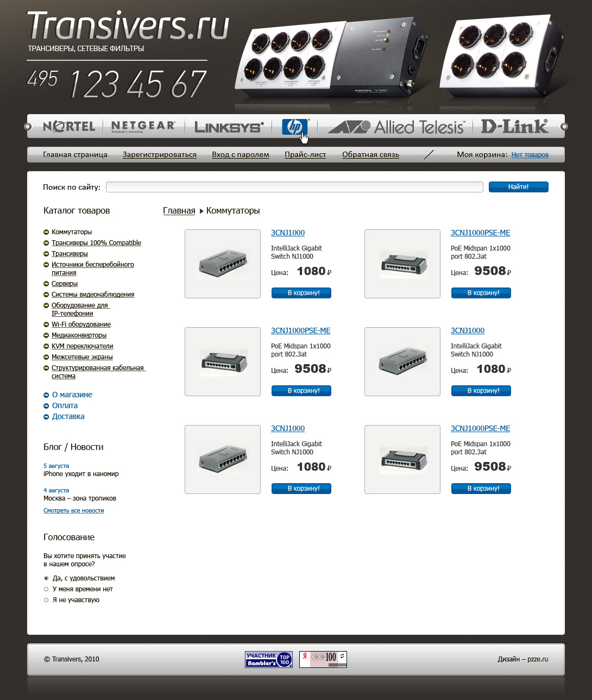Select radio Я не участвую

coord(46,600)
